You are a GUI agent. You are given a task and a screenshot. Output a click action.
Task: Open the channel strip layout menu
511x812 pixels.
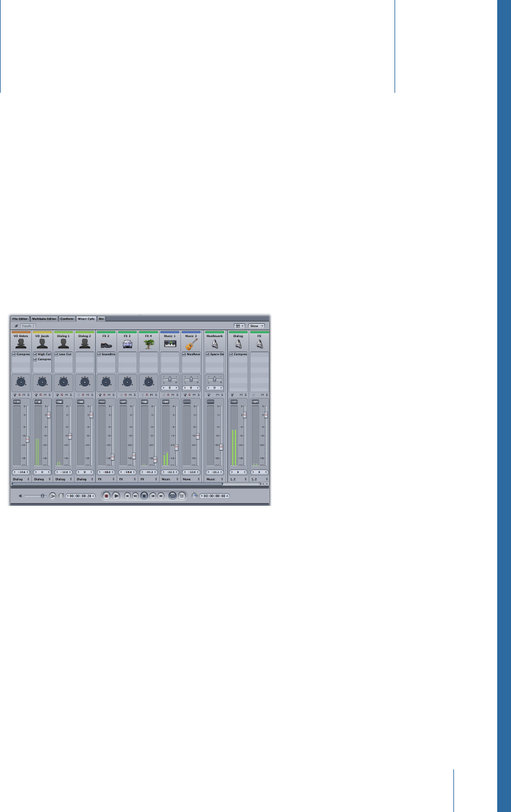pos(239,326)
